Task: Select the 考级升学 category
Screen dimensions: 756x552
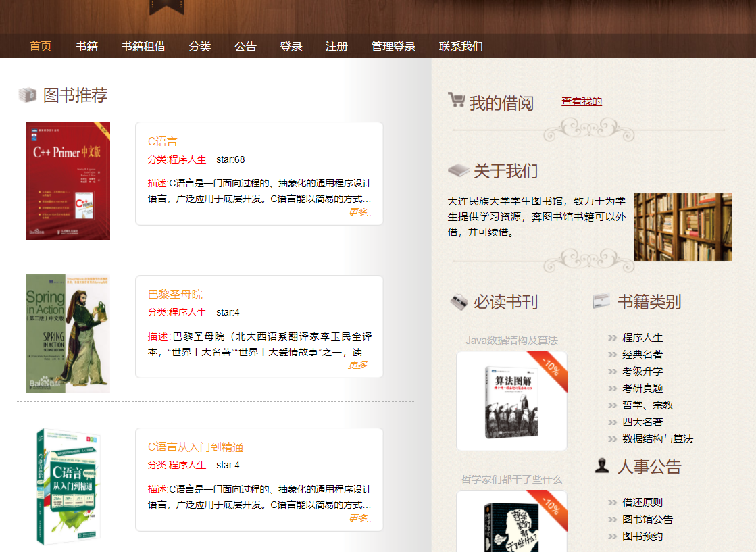Action: 642,371
